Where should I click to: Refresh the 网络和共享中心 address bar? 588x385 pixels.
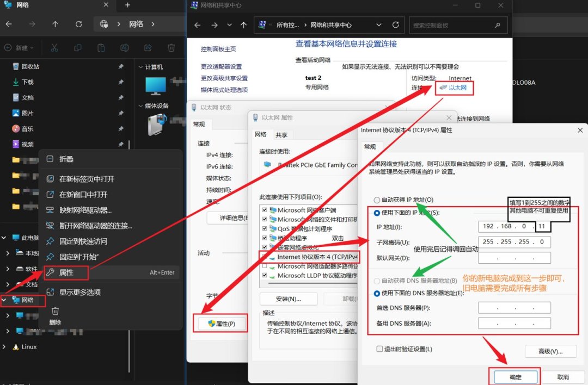pos(395,24)
